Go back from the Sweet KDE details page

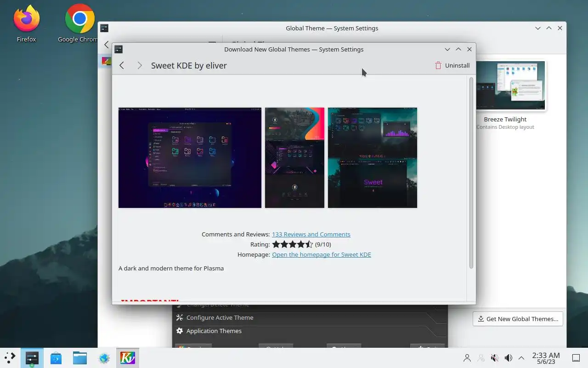tap(122, 65)
